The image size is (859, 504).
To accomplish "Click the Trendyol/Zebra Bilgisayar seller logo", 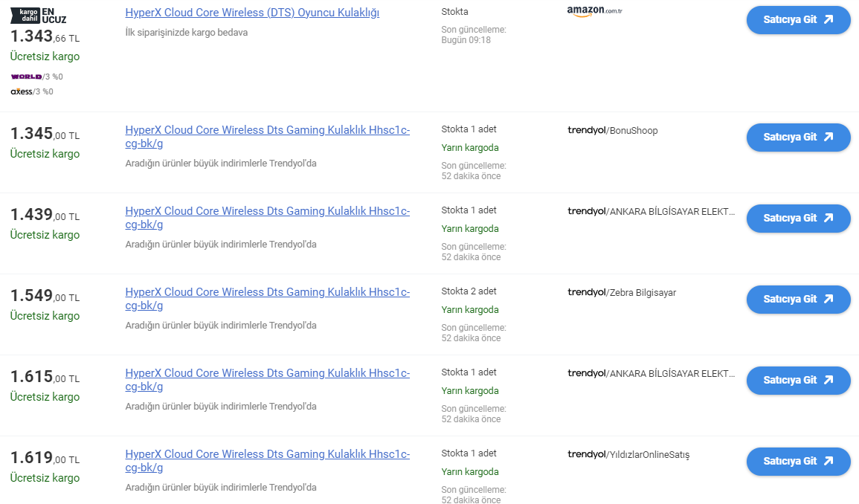I will pyautogui.click(x=621, y=293).
